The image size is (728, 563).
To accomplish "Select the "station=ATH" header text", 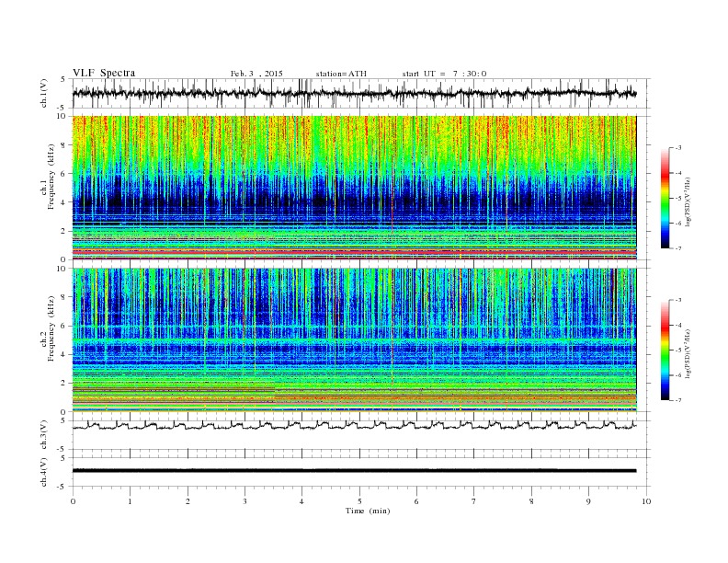I will point(341,74).
